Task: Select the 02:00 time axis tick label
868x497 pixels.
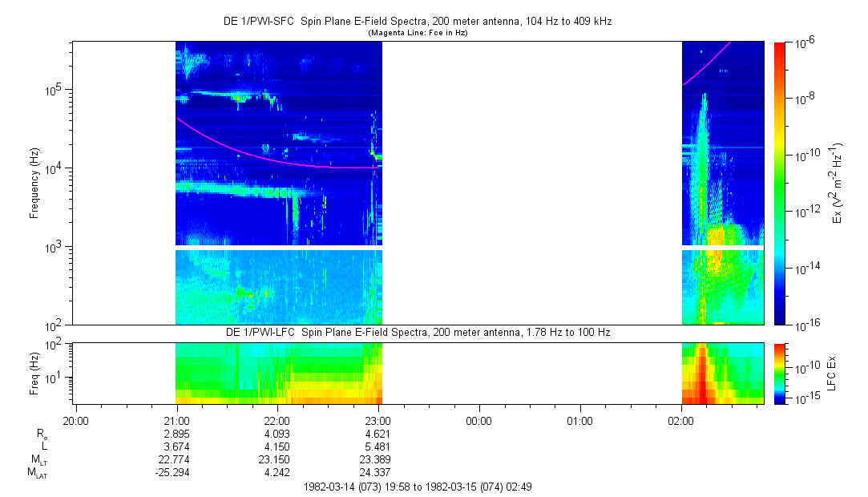Action: click(x=681, y=419)
